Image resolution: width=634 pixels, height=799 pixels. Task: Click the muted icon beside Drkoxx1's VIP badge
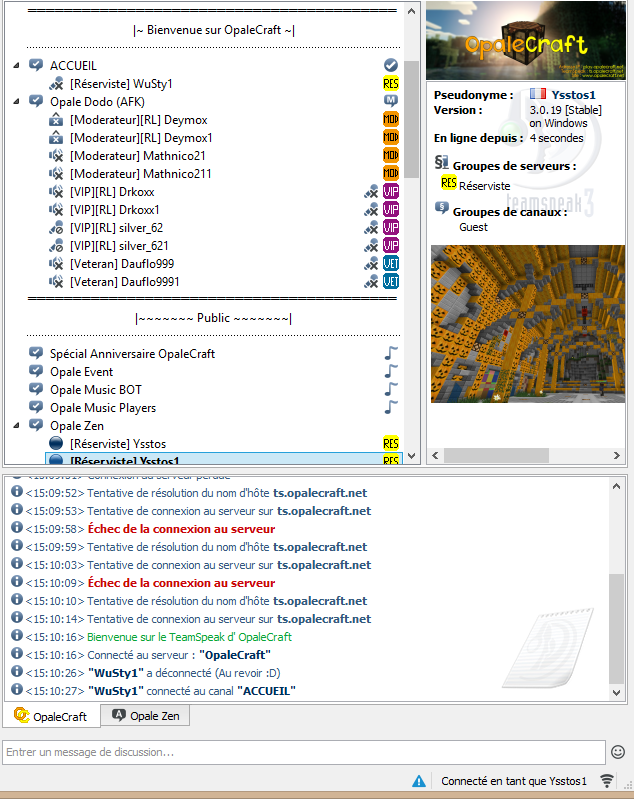click(372, 209)
